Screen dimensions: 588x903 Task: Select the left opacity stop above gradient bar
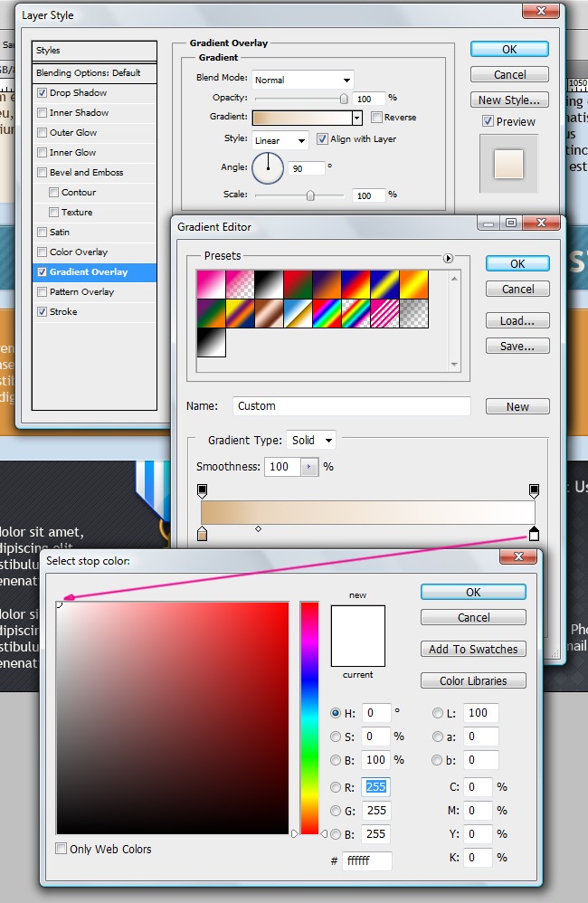[x=202, y=490]
